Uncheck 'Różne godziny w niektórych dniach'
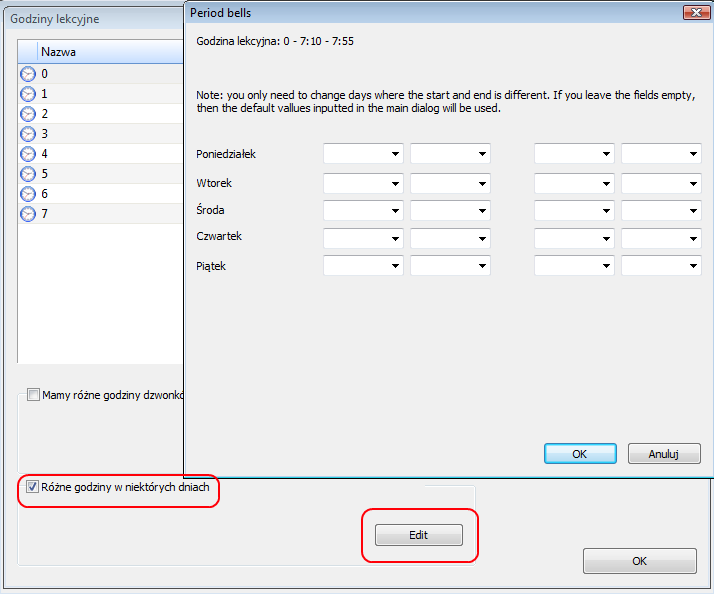This screenshot has height=594, width=714. [32, 486]
